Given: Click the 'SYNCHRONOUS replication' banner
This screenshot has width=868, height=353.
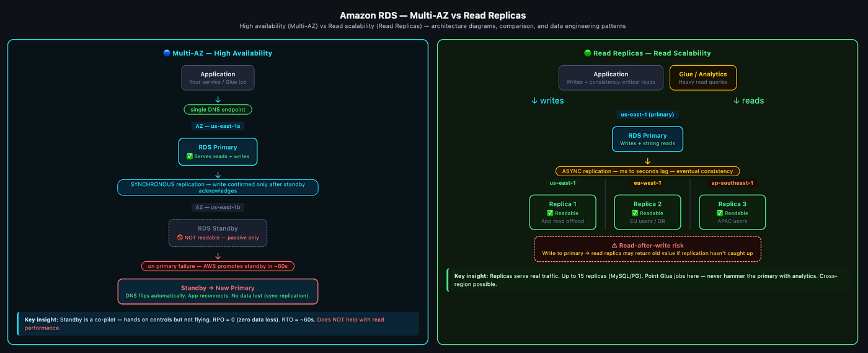Looking at the screenshot, I should tap(218, 187).
